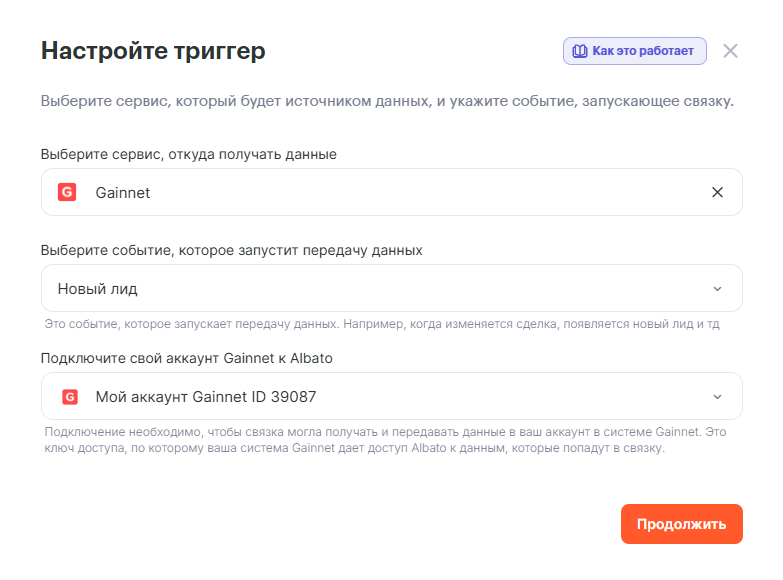Click the "Выберите событие" field label
Viewport: 783px width, 580px height.
click(231, 250)
